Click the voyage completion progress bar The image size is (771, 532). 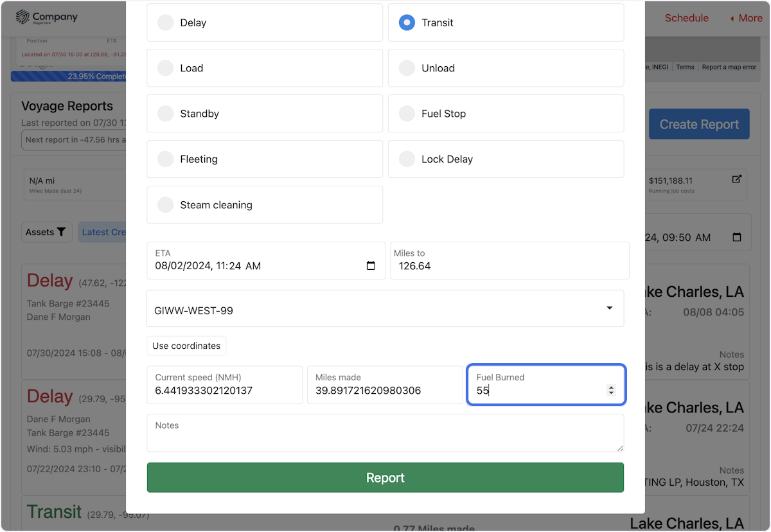[x=68, y=76]
